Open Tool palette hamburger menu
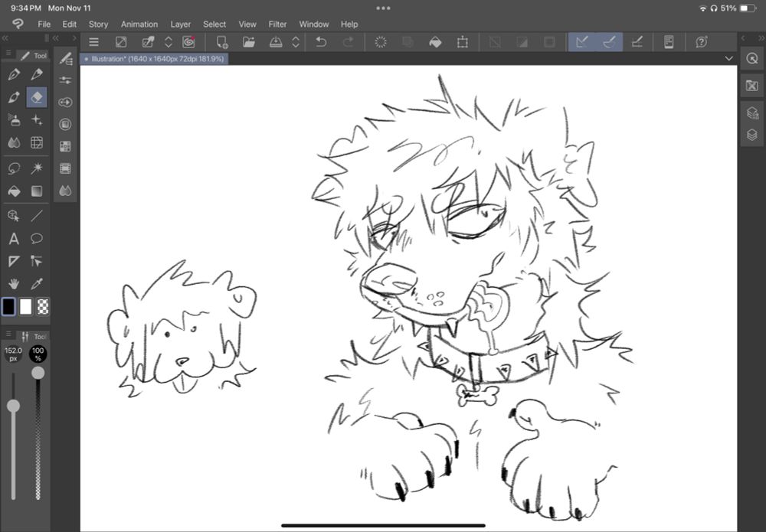 click(x=8, y=54)
